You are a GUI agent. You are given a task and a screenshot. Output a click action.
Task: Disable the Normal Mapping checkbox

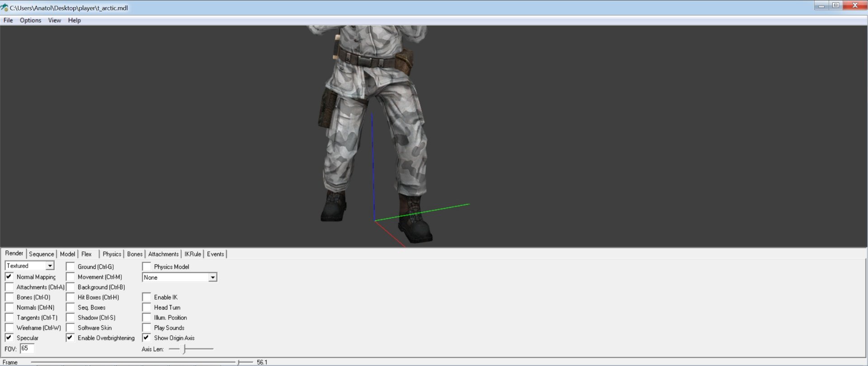point(9,277)
